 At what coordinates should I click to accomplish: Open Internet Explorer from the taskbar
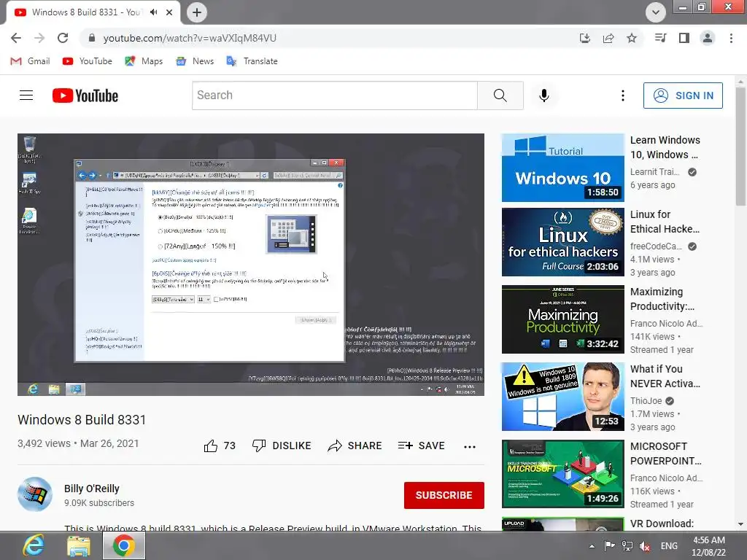(x=34, y=545)
